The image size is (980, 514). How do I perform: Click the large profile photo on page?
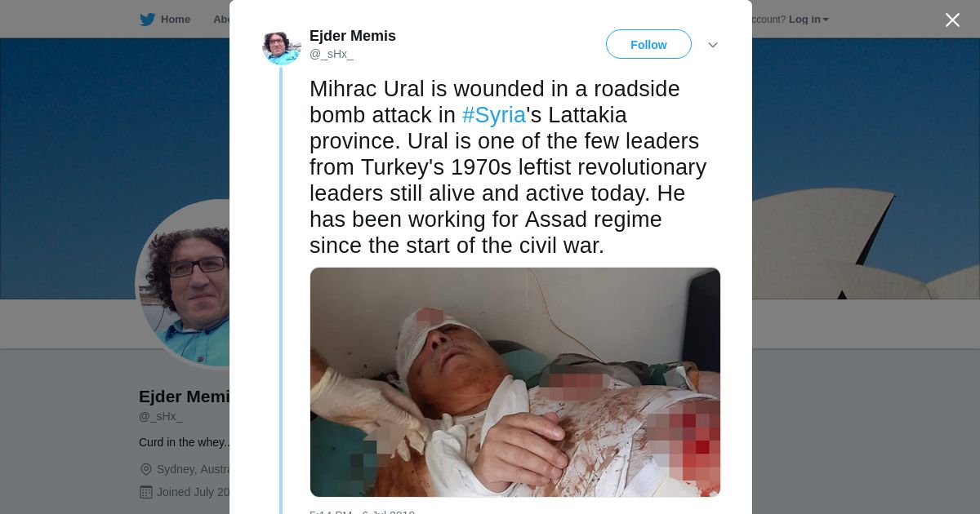186,285
